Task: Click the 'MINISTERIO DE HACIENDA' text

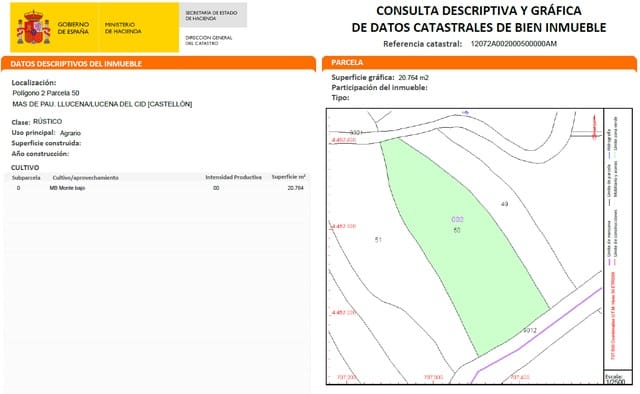Action: click(x=123, y=28)
